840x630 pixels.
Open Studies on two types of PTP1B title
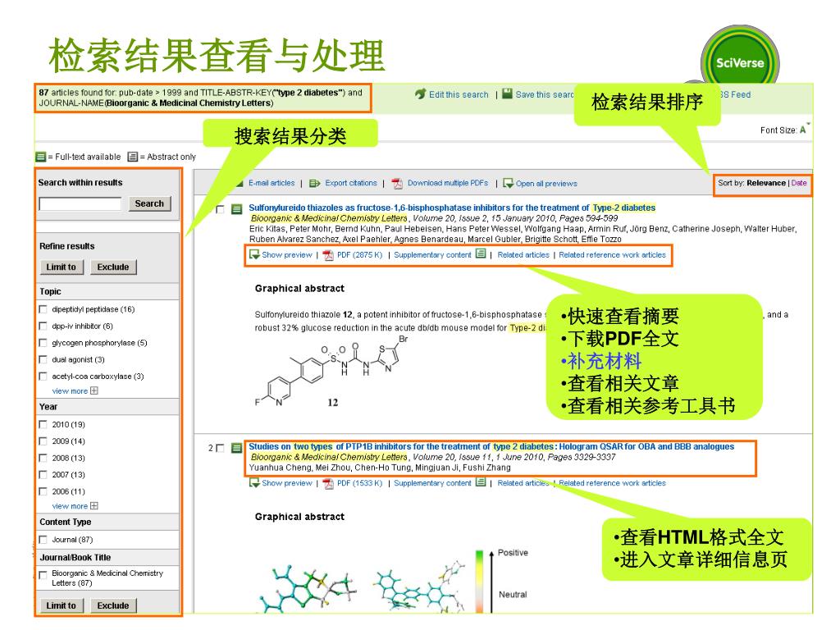(x=491, y=447)
